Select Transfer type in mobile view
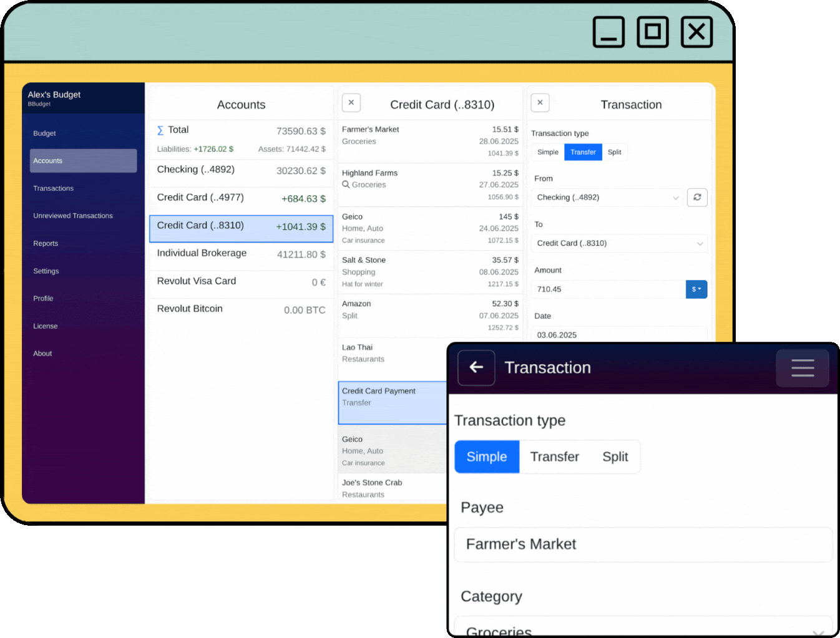 (554, 457)
